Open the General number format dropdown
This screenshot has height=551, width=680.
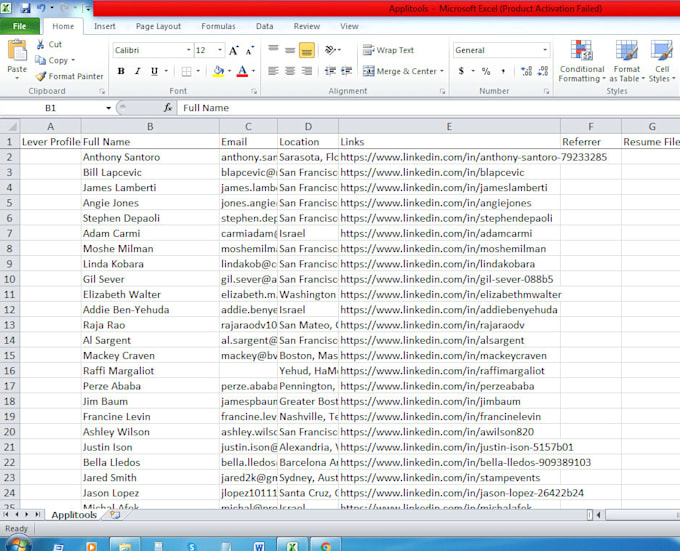pyautogui.click(x=545, y=50)
